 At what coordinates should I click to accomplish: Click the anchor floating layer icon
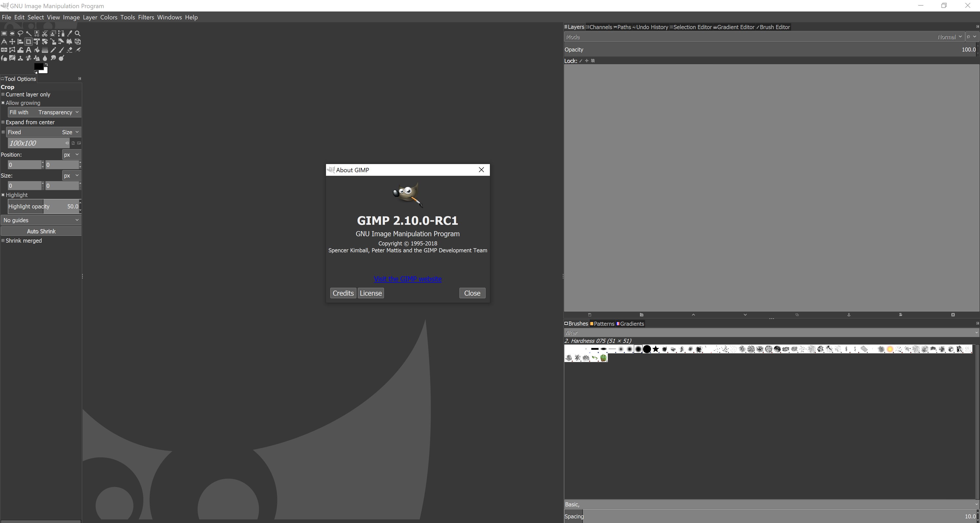(849, 315)
